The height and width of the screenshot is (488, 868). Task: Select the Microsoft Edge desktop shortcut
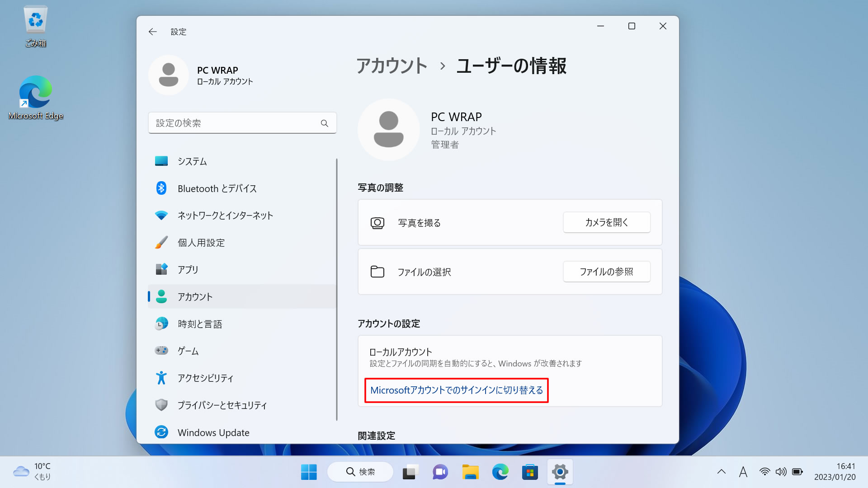click(x=35, y=98)
